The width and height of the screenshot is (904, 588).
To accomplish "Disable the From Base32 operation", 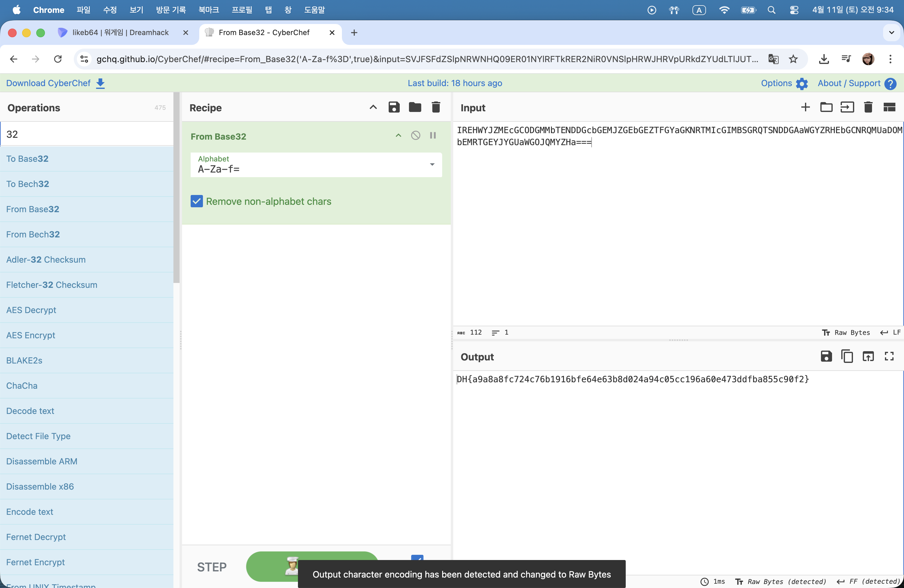I will pos(415,136).
